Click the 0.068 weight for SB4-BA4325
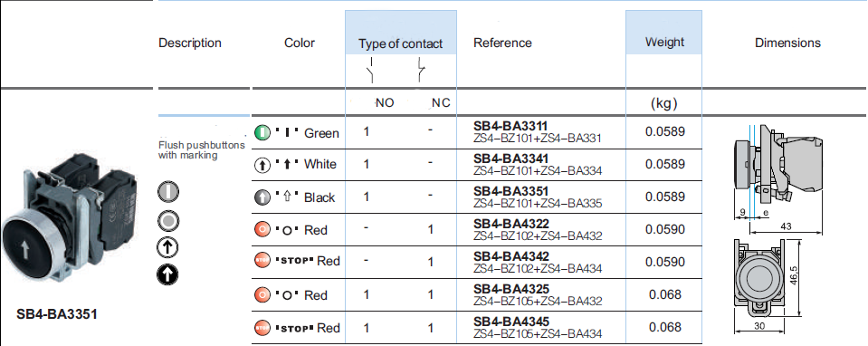Image resolution: width=868 pixels, height=346 pixels. (665, 294)
